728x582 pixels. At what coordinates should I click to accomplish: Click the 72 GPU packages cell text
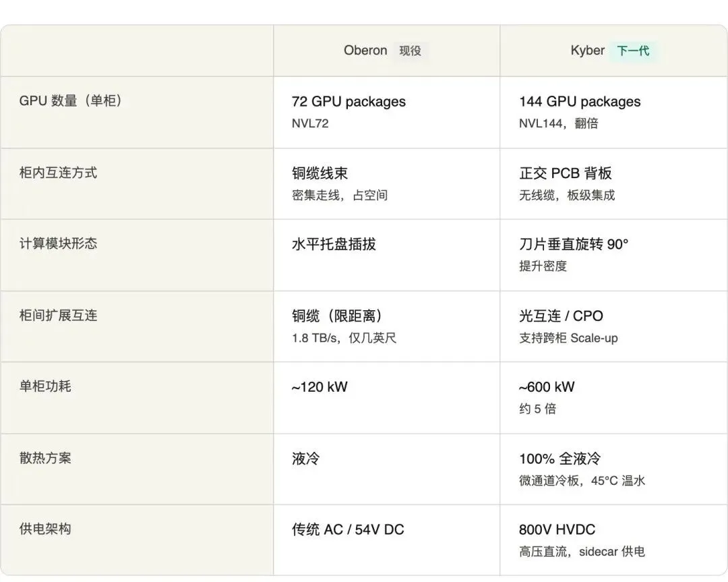pyautogui.click(x=348, y=102)
